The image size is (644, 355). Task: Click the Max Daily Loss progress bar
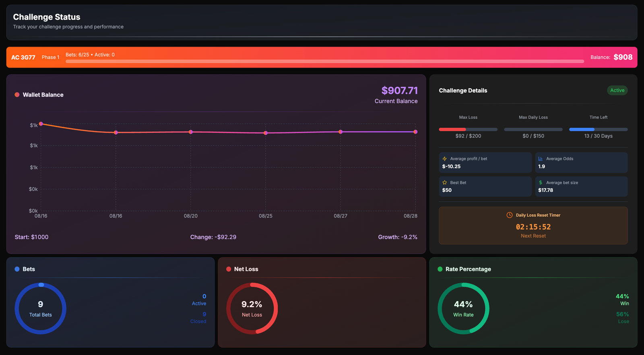[x=533, y=129]
